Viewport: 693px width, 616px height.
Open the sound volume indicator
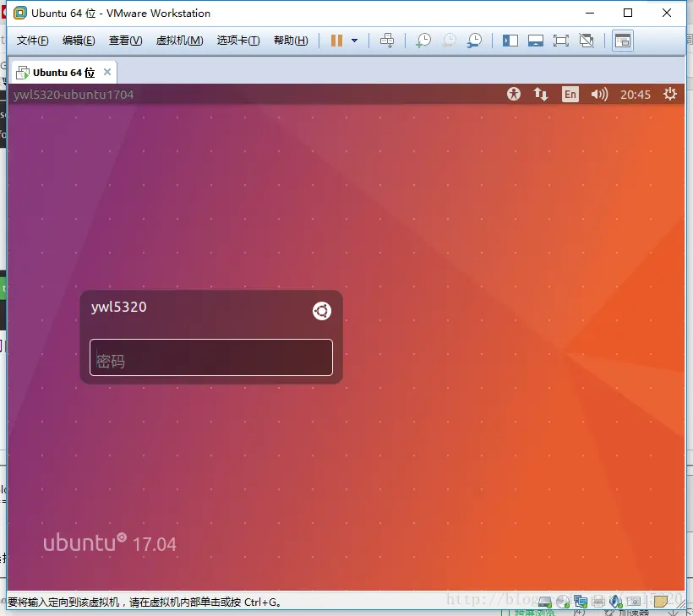point(599,94)
